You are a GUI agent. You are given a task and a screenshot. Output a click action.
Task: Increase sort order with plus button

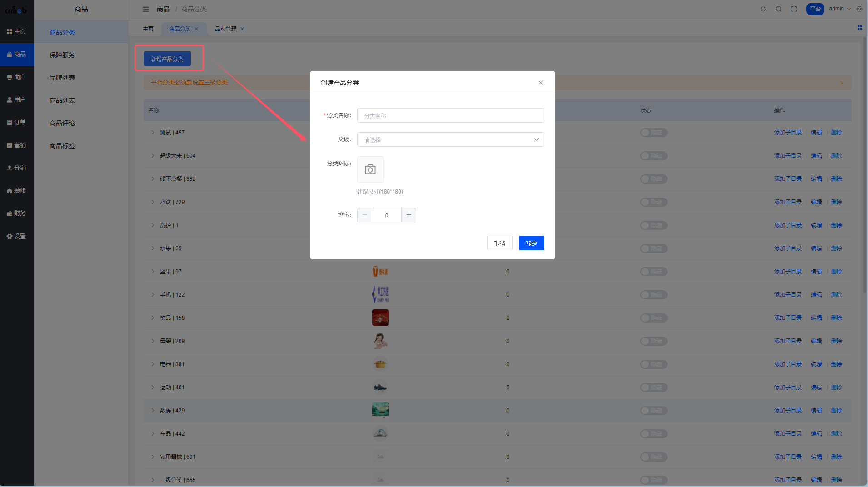(x=409, y=215)
